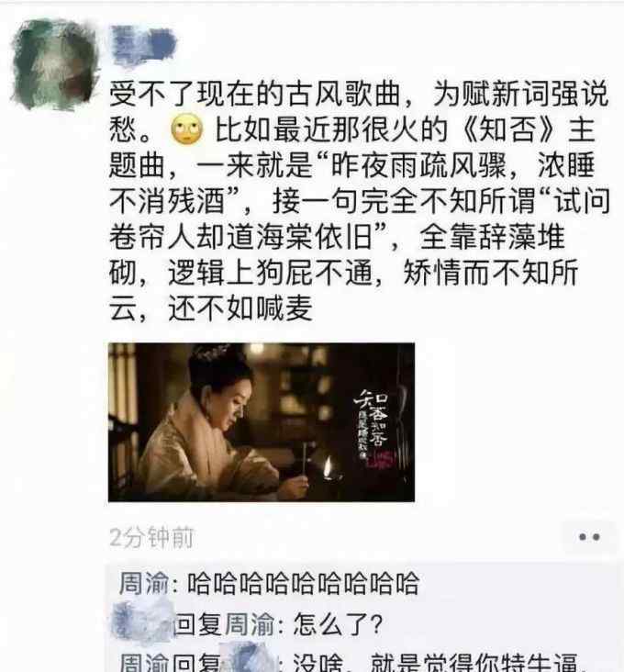Tap the 没啥 reply comment text
The image size is (624, 672).
436,663
